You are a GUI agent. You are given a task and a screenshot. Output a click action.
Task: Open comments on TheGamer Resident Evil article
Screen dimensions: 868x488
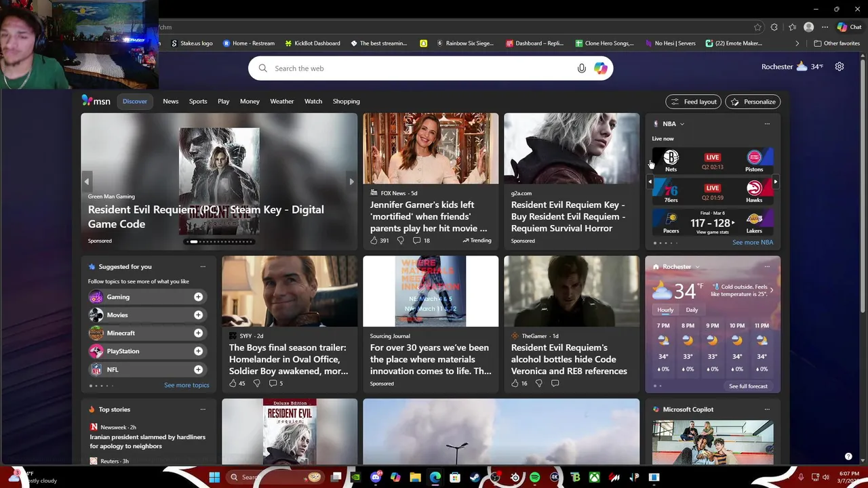coord(555,384)
